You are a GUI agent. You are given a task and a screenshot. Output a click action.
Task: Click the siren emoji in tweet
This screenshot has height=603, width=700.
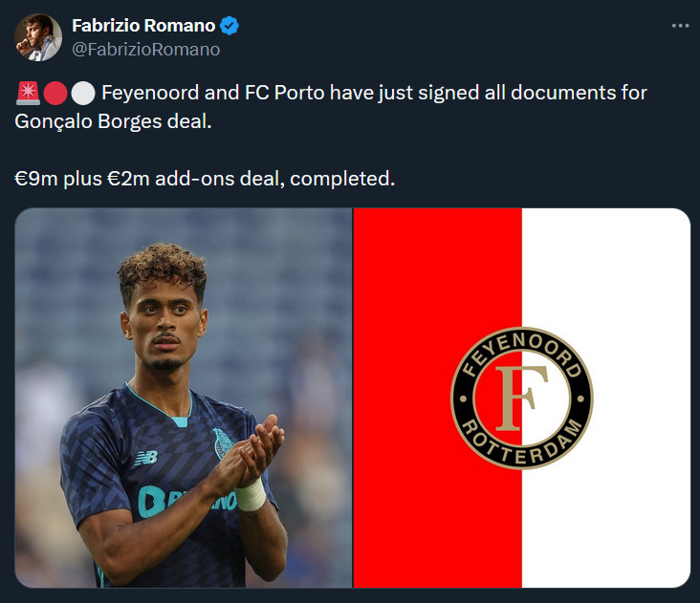(x=28, y=94)
